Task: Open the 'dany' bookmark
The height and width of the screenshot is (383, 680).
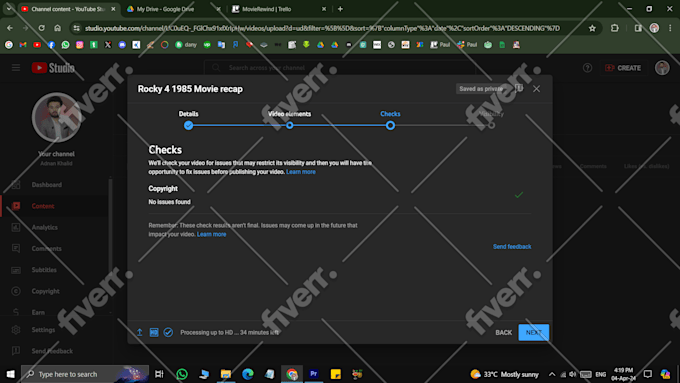Action: tap(186, 45)
